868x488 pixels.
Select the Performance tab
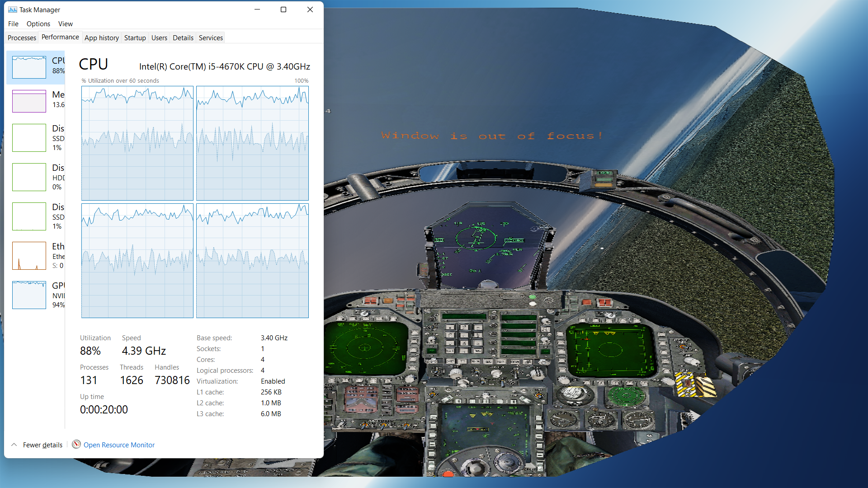(x=60, y=37)
